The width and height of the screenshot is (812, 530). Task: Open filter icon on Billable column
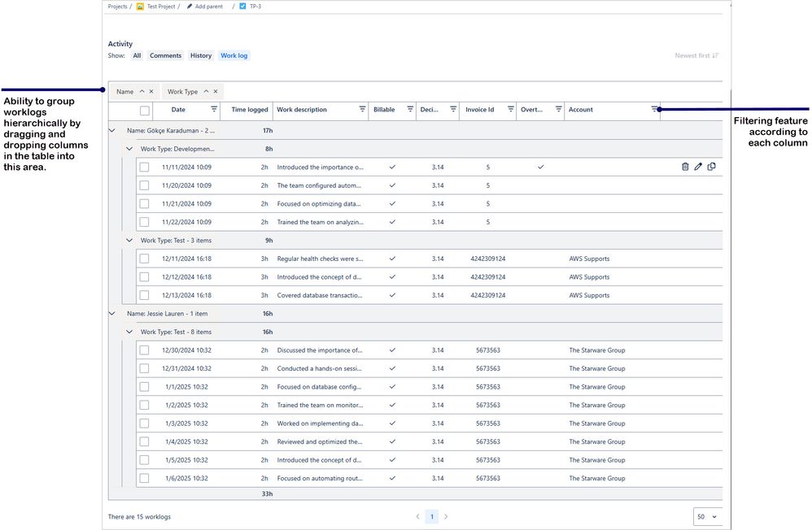410,109
